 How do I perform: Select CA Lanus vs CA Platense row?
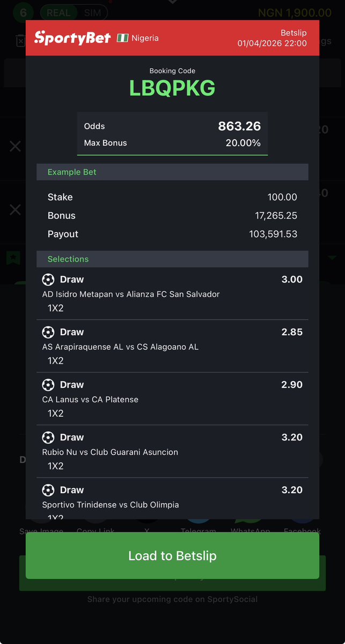(x=172, y=399)
